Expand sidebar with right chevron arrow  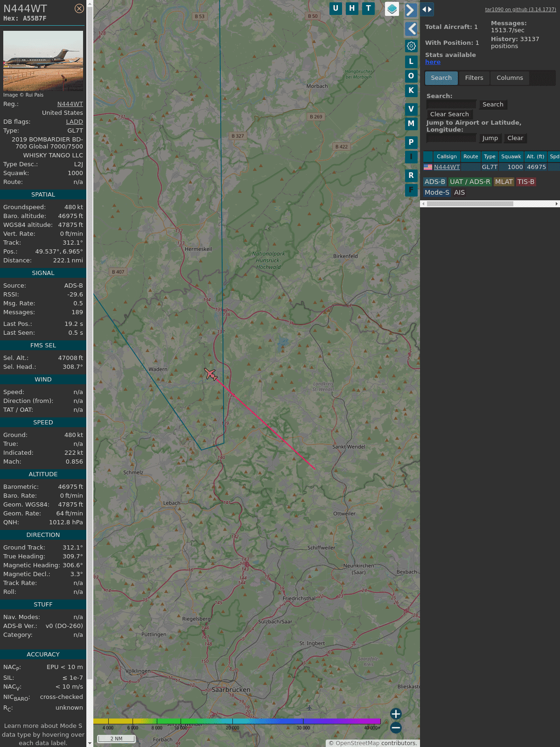click(x=411, y=10)
